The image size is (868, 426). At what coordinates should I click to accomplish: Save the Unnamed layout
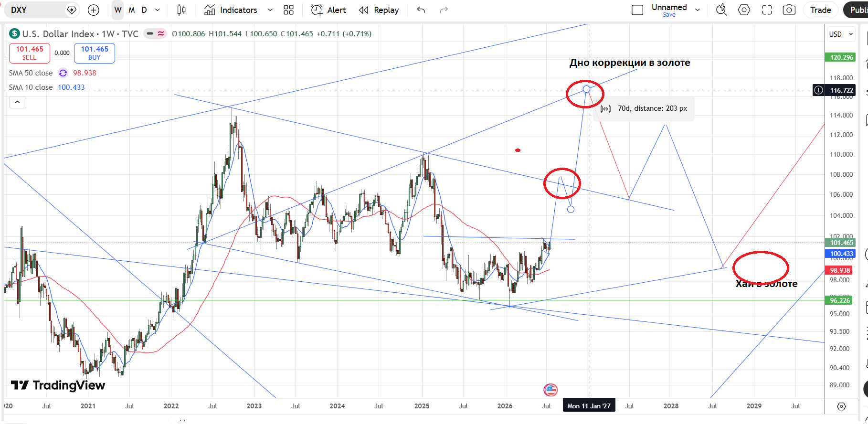tap(669, 15)
